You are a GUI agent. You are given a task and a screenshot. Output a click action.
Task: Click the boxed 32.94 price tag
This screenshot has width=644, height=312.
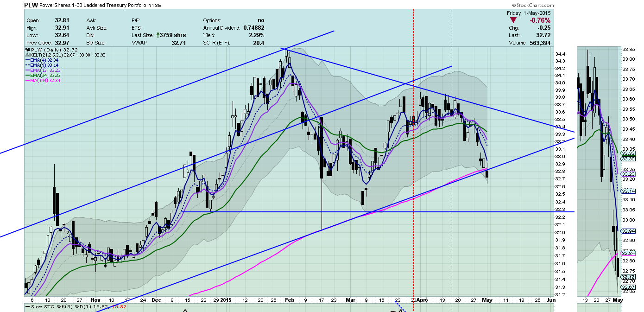628,231
